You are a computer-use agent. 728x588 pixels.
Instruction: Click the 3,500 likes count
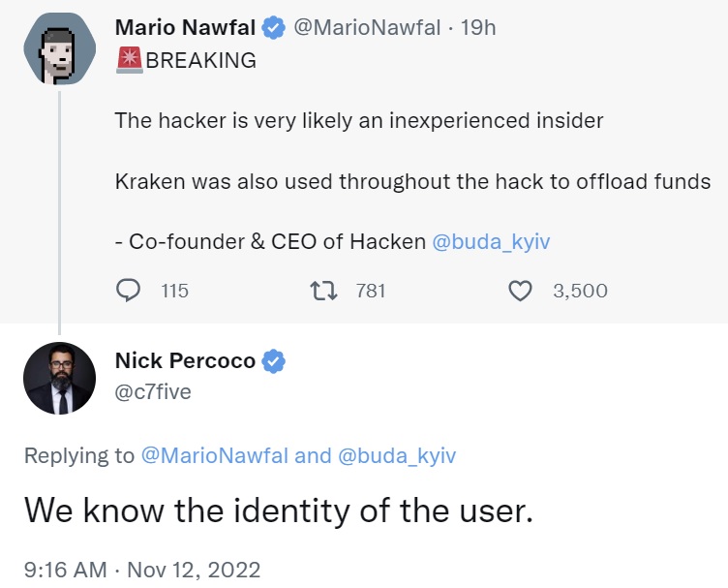[580, 290]
